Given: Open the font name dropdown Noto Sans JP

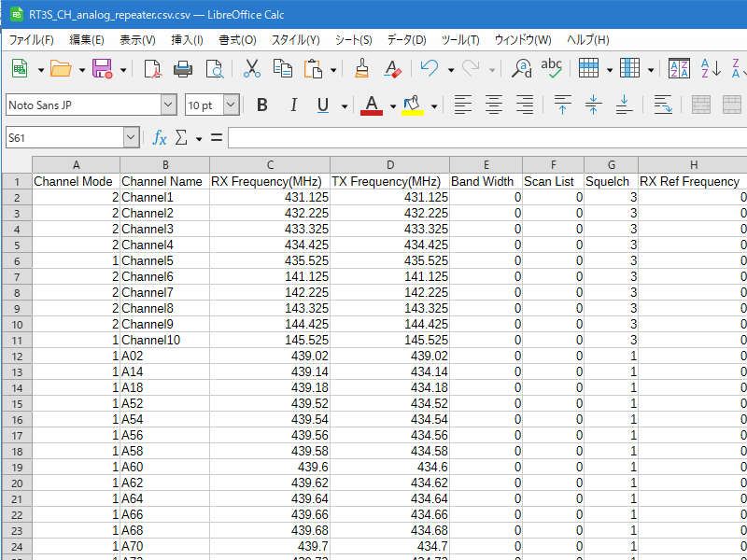Looking at the screenshot, I should click(168, 105).
